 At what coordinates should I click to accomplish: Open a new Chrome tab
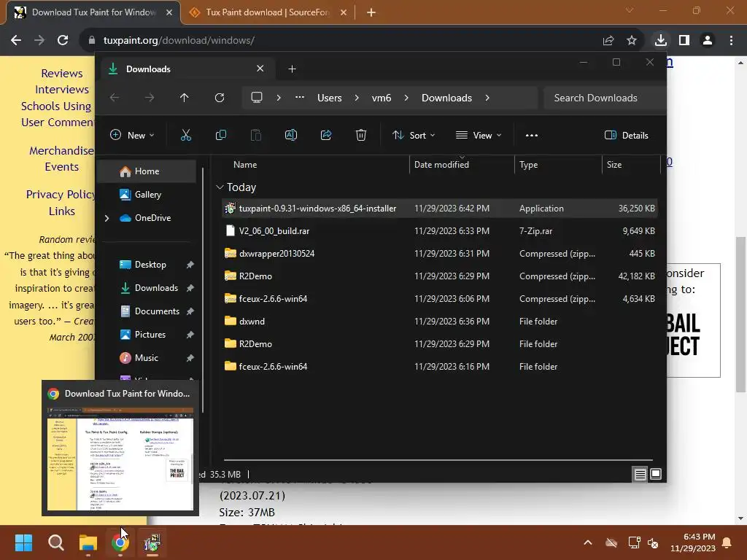pos(371,12)
